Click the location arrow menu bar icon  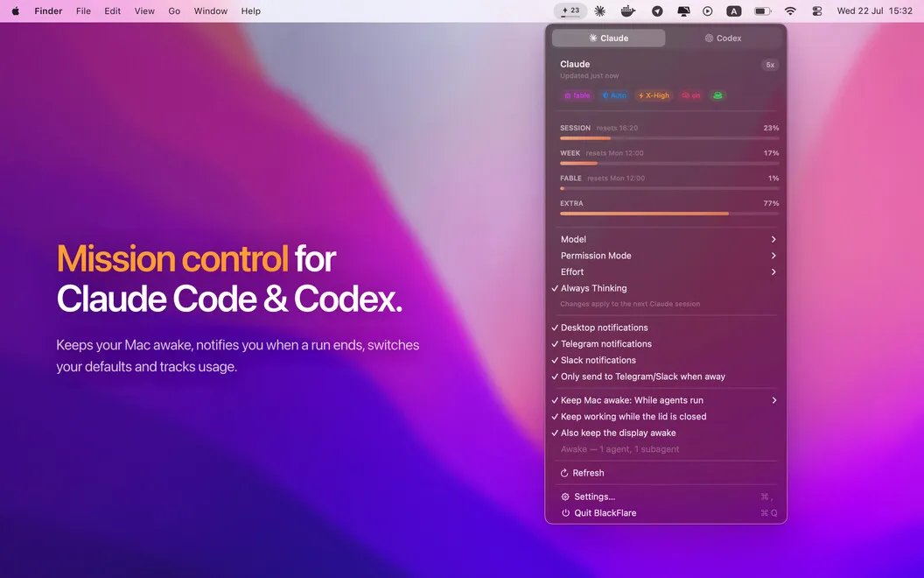[657, 11]
